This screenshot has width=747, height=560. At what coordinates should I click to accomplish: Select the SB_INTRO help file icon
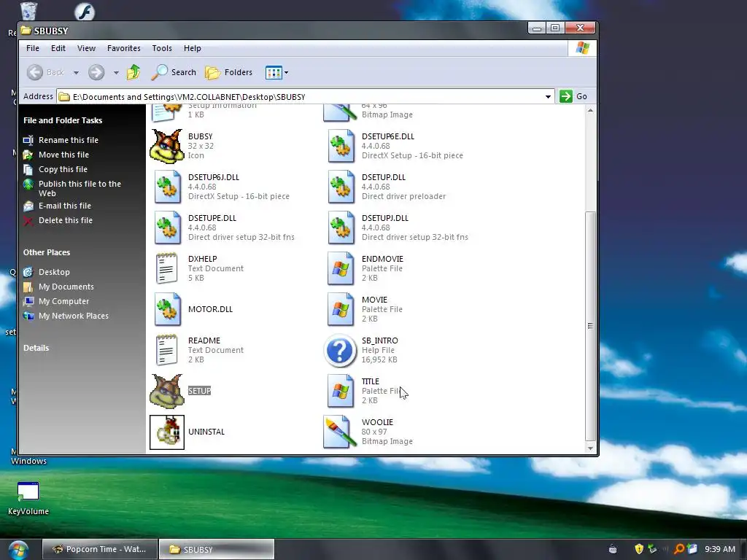click(340, 351)
